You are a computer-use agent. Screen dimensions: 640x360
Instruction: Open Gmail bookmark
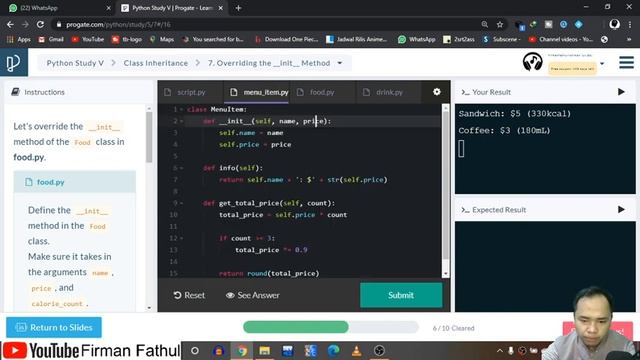coord(51,39)
